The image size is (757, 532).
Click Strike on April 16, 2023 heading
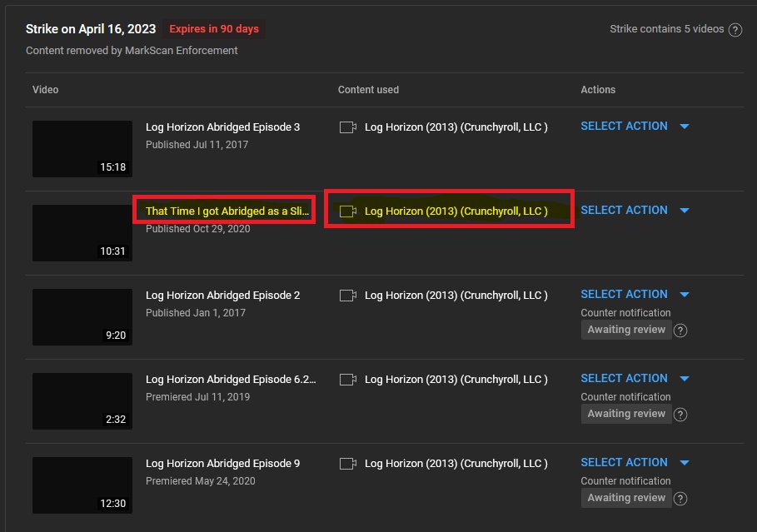[x=91, y=29]
